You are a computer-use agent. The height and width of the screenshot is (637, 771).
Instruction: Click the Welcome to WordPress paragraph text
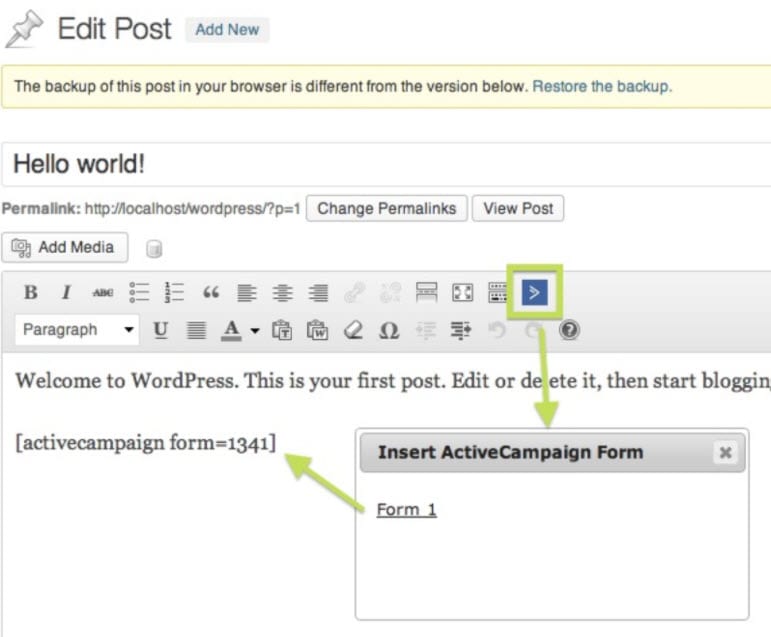point(392,381)
